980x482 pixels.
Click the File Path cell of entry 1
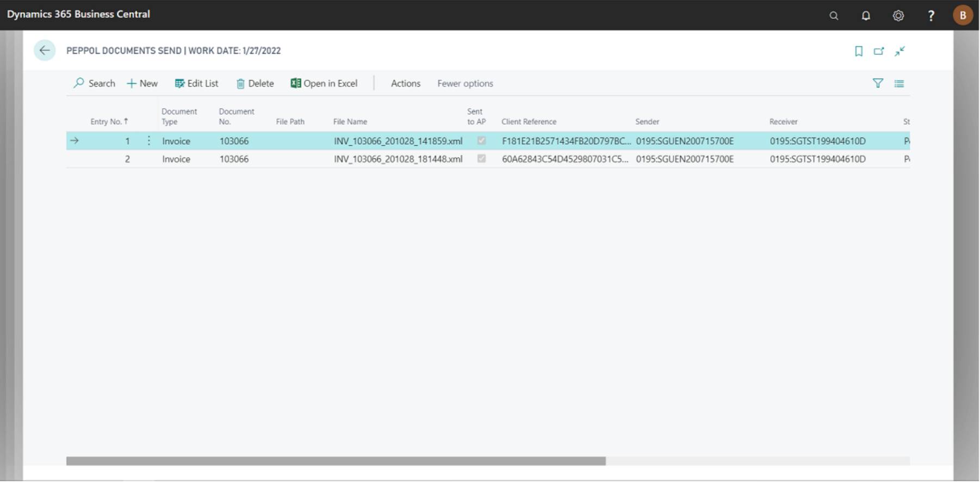pyautogui.click(x=301, y=141)
